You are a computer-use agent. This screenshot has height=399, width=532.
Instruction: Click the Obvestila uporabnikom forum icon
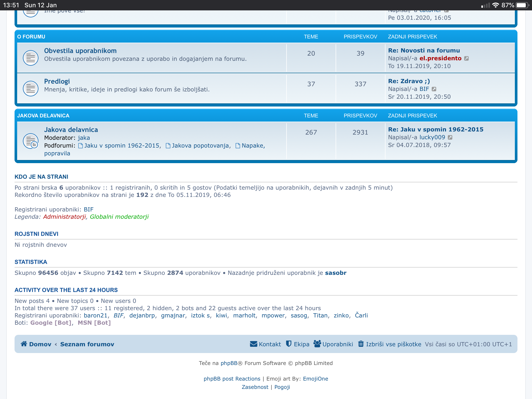[x=31, y=58]
